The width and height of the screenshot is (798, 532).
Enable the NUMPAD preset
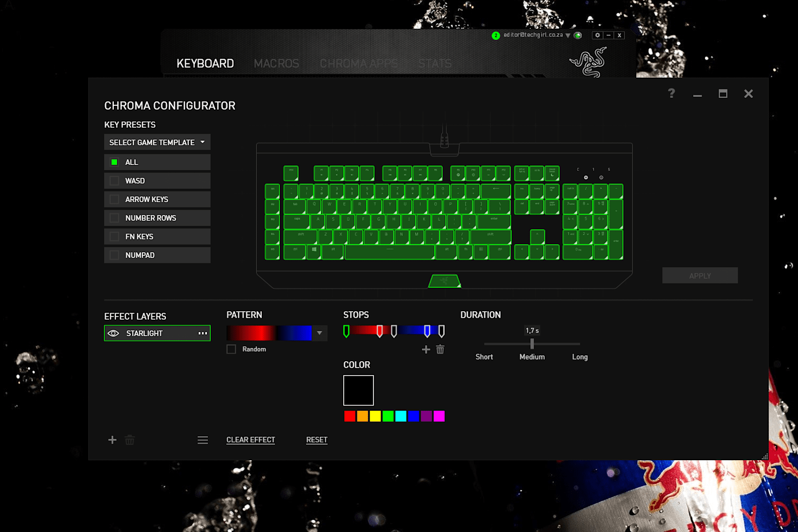click(114, 255)
